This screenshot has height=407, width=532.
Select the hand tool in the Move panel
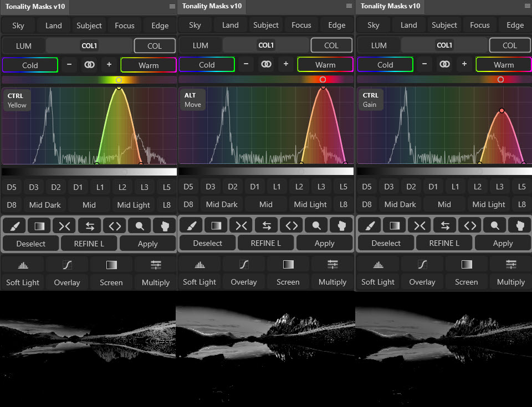342,225
